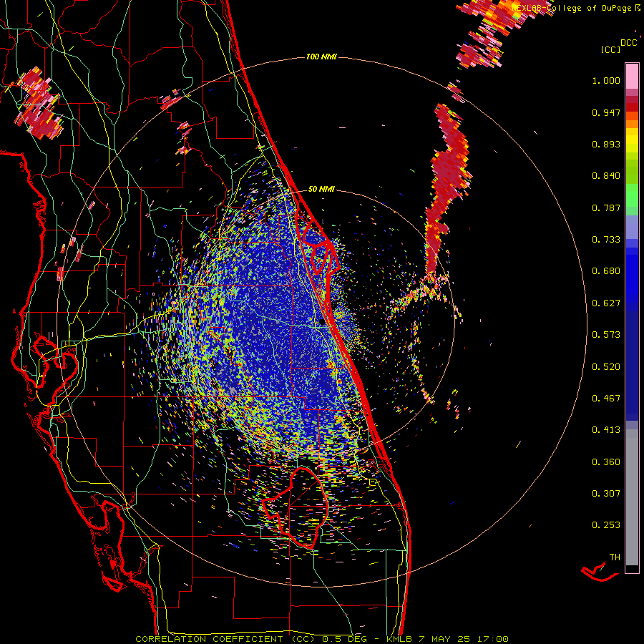Click the 0.893 color scale value
The image size is (644, 644).
point(606,144)
